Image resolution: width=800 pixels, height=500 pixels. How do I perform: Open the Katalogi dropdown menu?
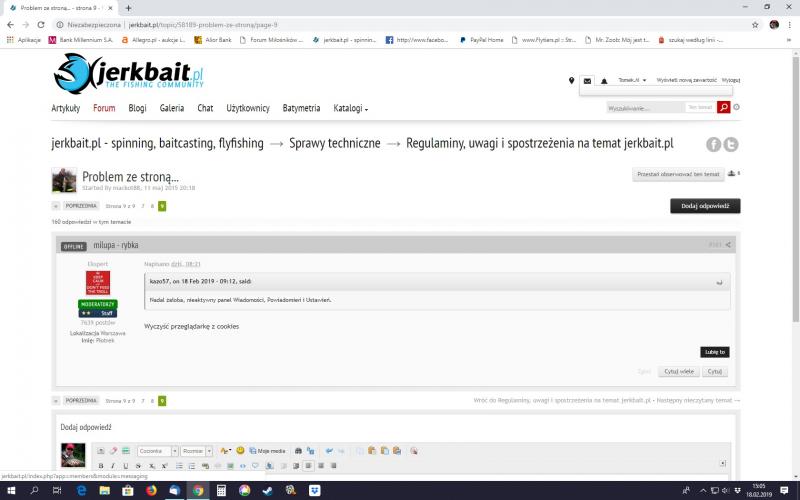[350, 108]
